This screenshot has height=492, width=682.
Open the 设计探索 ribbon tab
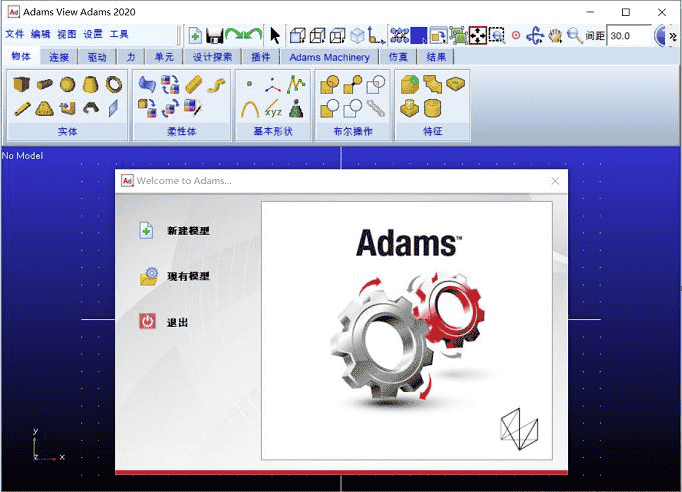[x=213, y=57]
